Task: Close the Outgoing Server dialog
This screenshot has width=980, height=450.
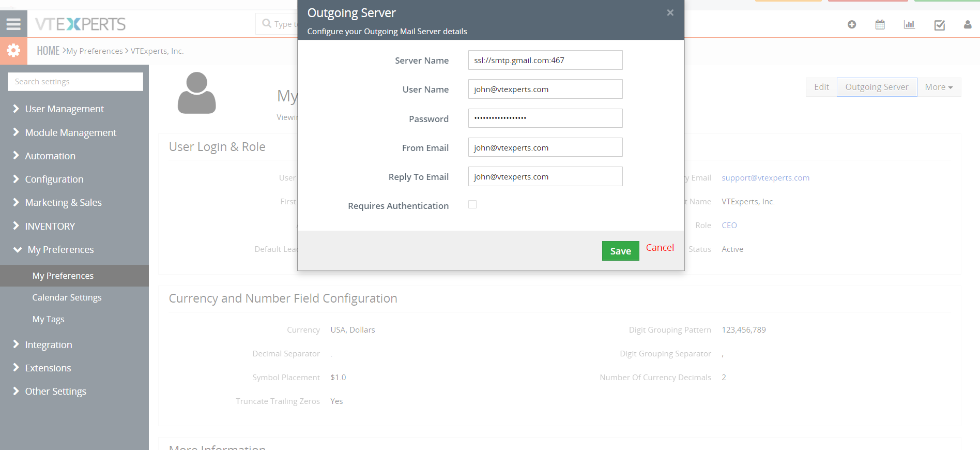Action: [x=670, y=12]
